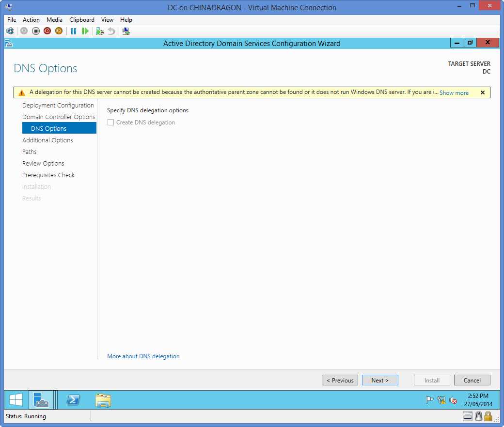Open the View menu
Image resolution: width=504 pixels, height=427 pixels.
click(x=107, y=19)
